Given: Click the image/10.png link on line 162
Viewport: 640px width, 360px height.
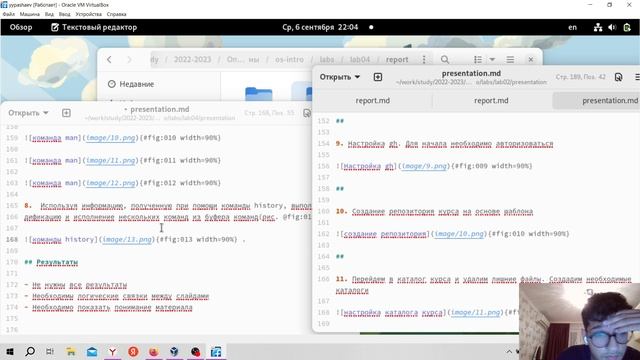Looking at the screenshot, I should 459,234.
